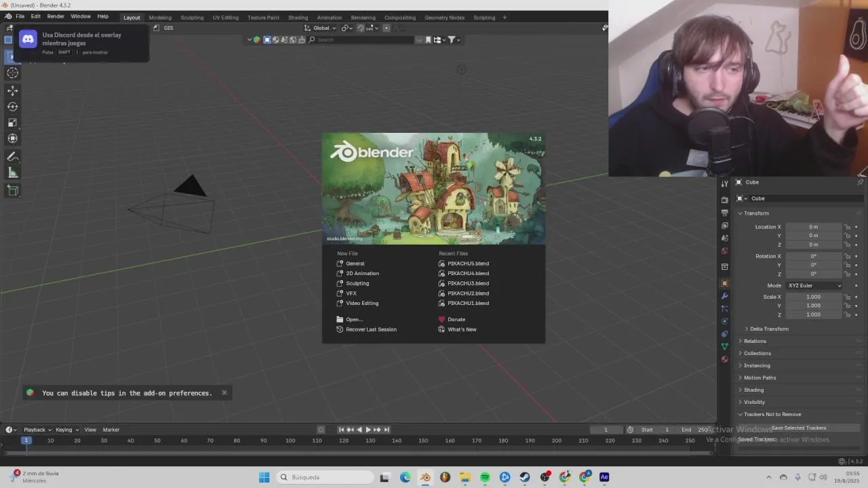Screen dimensions: 868x488
Task: Open the Output properties tab
Action: coord(724,213)
